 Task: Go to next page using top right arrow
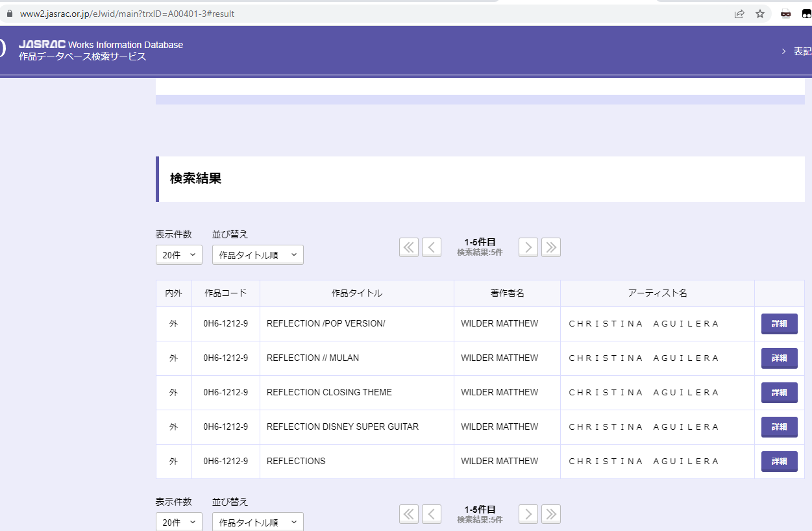click(x=528, y=247)
